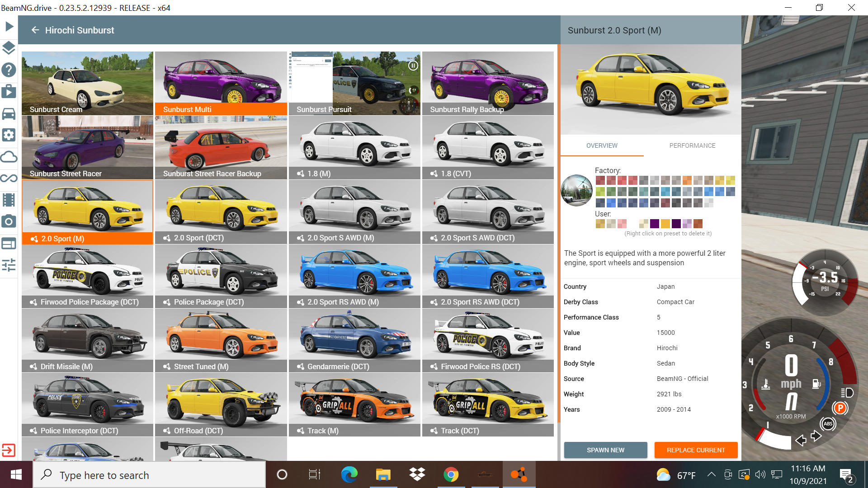Click the left turn signal arrow
Viewport: 868px width, 488px height.
pos(801,440)
